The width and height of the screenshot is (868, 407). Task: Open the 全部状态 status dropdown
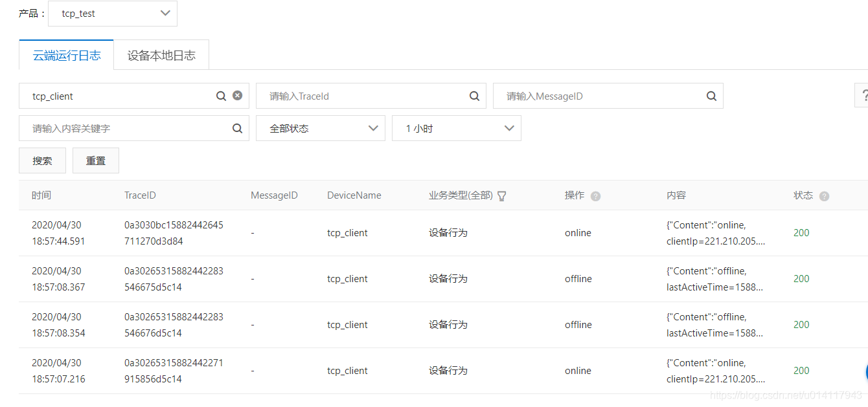tap(321, 128)
